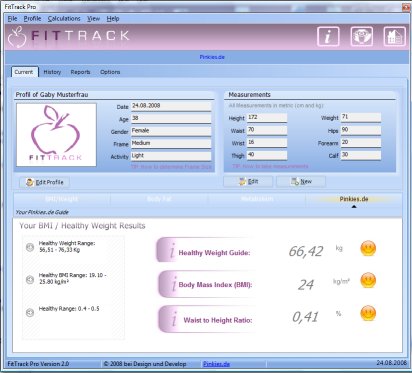Click the smiley next to BMI 24
This screenshot has width=412, height=373.
point(368,280)
